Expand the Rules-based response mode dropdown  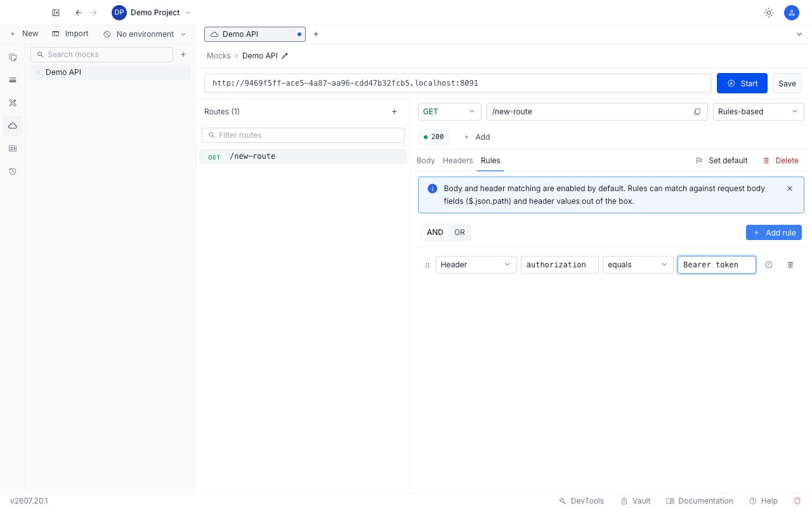(759, 112)
